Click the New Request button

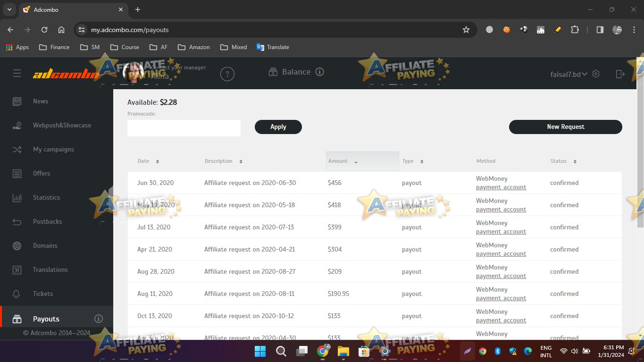(x=566, y=127)
